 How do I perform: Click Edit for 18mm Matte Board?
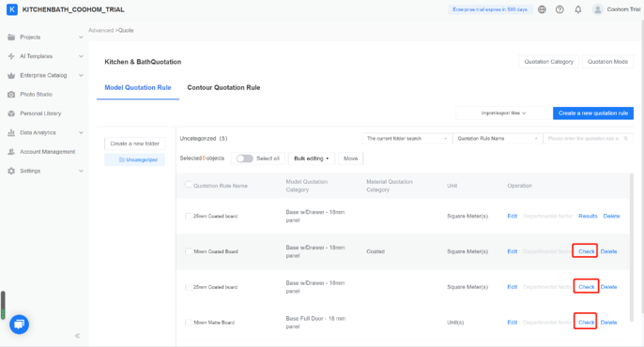click(x=513, y=323)
